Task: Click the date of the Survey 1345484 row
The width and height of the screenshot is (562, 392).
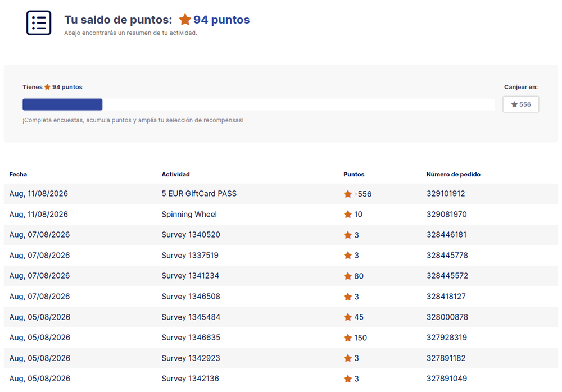Action: (x=40, y=317)
